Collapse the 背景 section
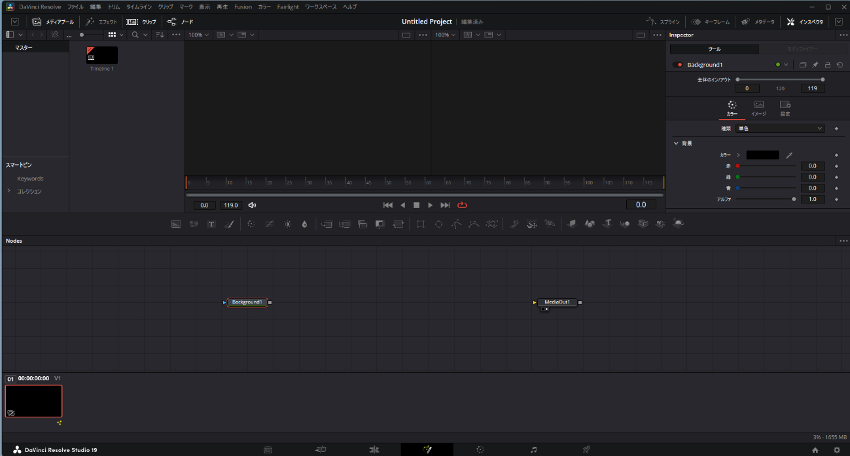Viewport: 850px width, 456px height. click(676, 143)
